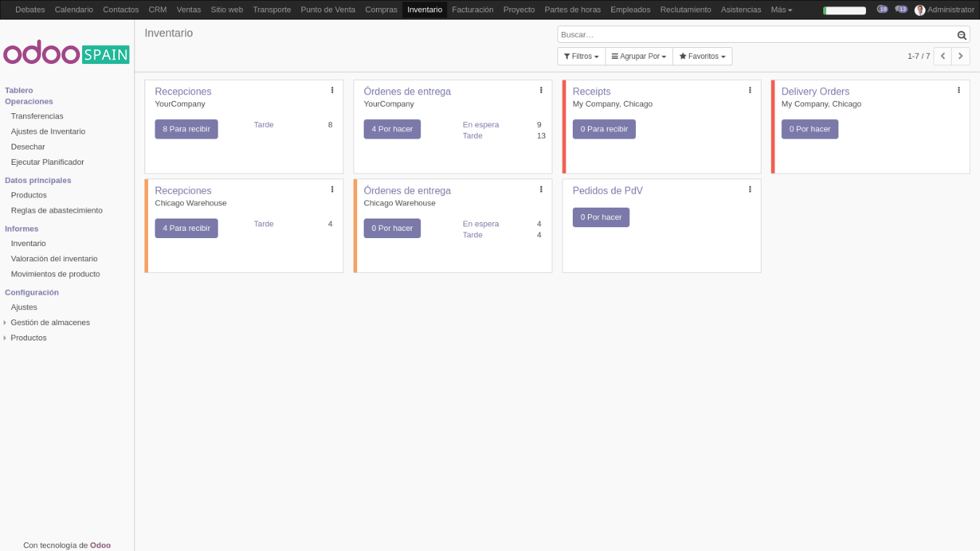
Task: Open the options menu on Pedidos de PdV card
Action: pyautogui.click(x=750, y=189)
